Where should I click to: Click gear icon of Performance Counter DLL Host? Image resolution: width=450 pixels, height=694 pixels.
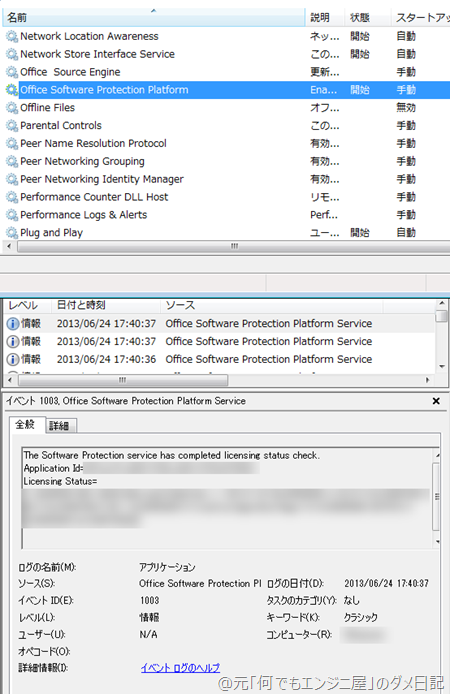(12, 197)
